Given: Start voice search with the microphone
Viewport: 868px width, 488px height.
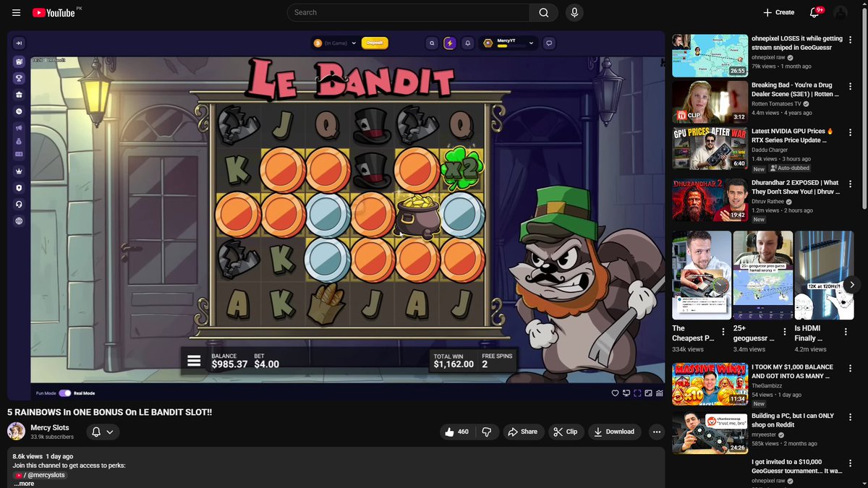Looking at the screenshot, I should coord(574,12).
